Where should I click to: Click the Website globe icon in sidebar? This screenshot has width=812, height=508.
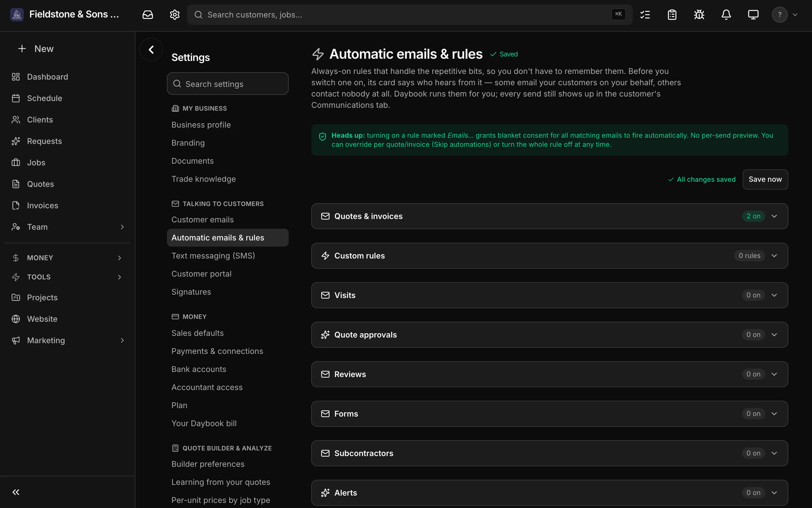click(x=16, y=319)
